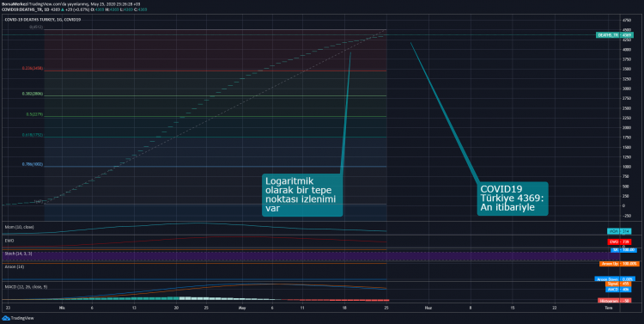Select the red Histogram value badge
644x324 pixels.
pyautogui.click(x=615, y=301)
